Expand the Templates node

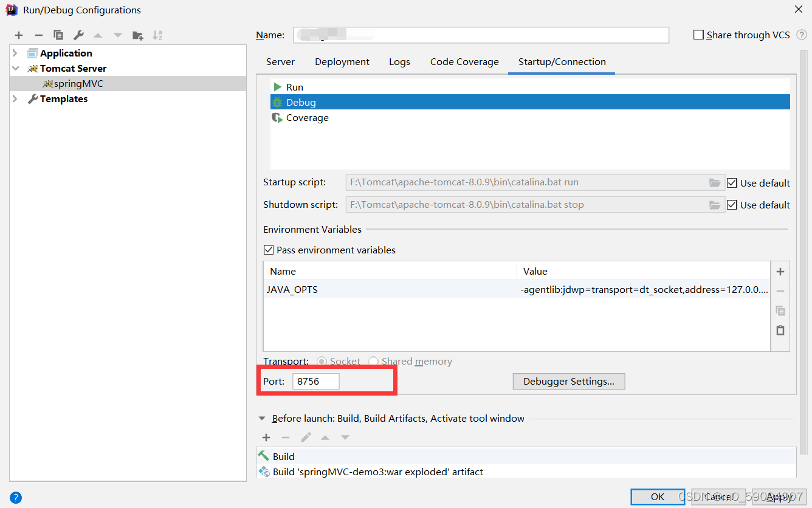pyautogui.click(x=14, y=98)
